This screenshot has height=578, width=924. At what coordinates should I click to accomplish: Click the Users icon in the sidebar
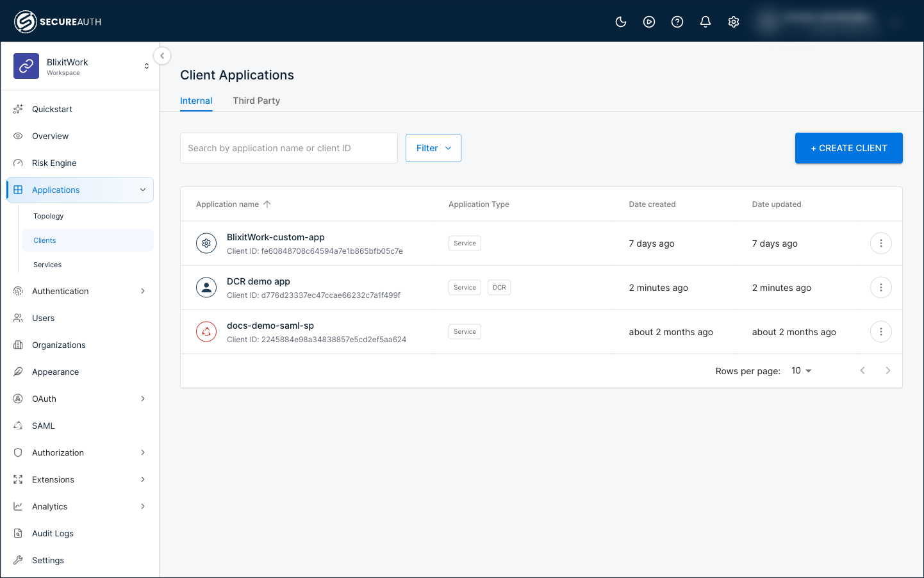click(x=18, y=318)
